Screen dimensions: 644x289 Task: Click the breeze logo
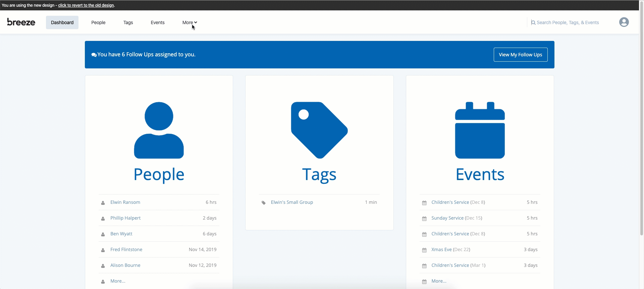(x=21, y=22)
